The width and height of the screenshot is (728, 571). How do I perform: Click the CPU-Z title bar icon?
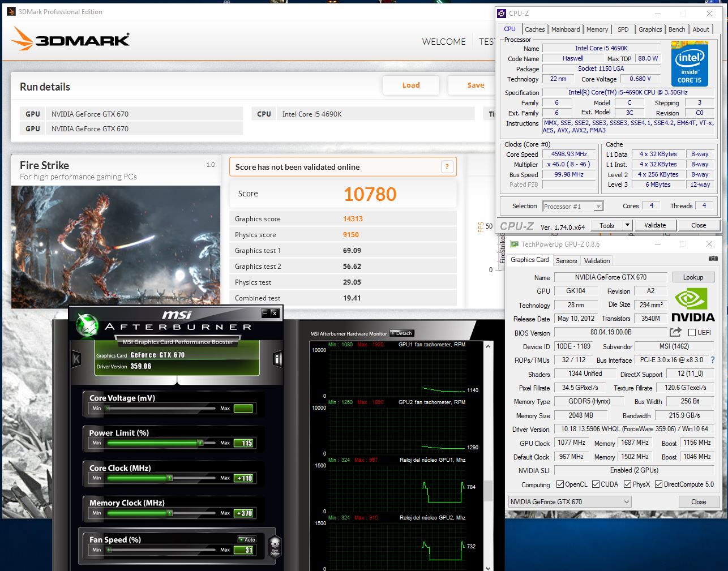pos(502,14)
